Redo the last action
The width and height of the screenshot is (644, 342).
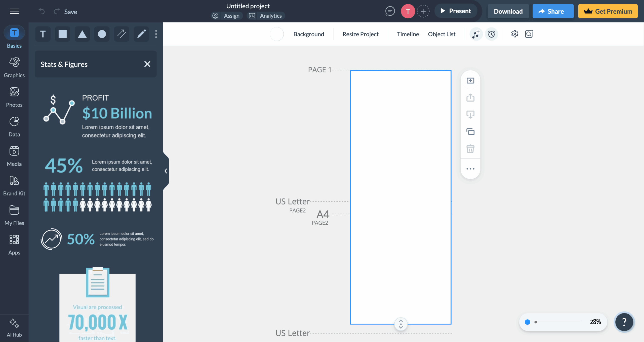[x=57, y=11]
